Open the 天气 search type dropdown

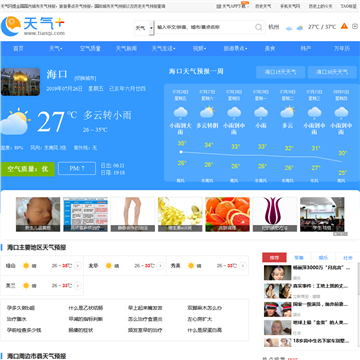[x=144, y=28]
